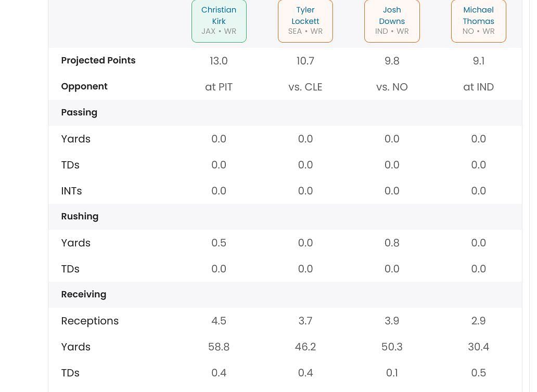Click the Rushing section header

click(80, 216)
